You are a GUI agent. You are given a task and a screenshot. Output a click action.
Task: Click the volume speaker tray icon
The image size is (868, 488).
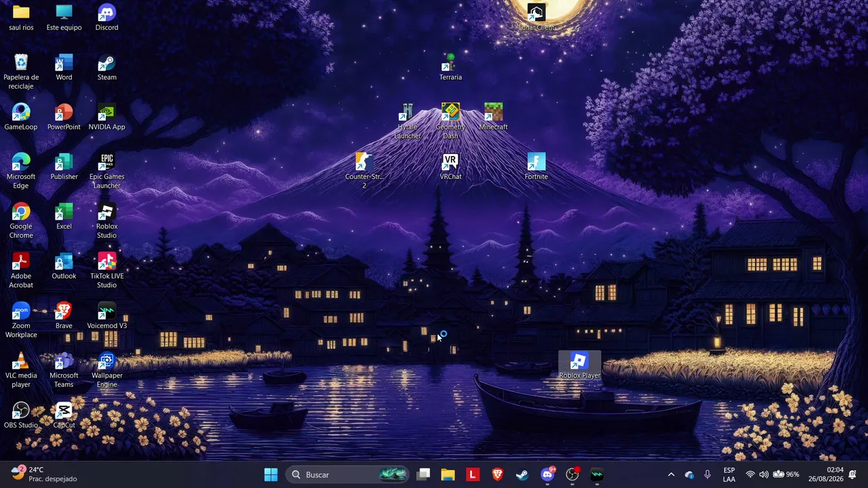click(764, 474)
